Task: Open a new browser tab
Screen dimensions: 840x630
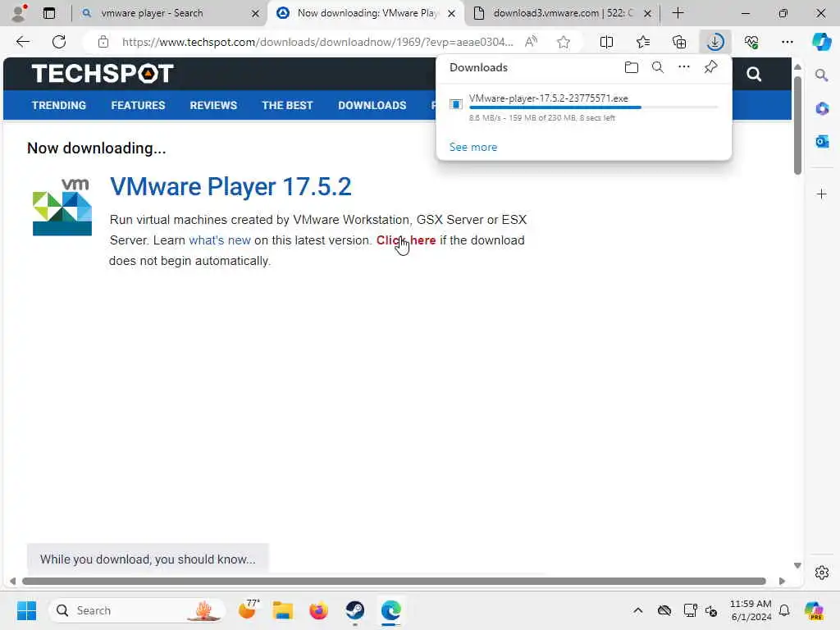Action: (678, 13)
